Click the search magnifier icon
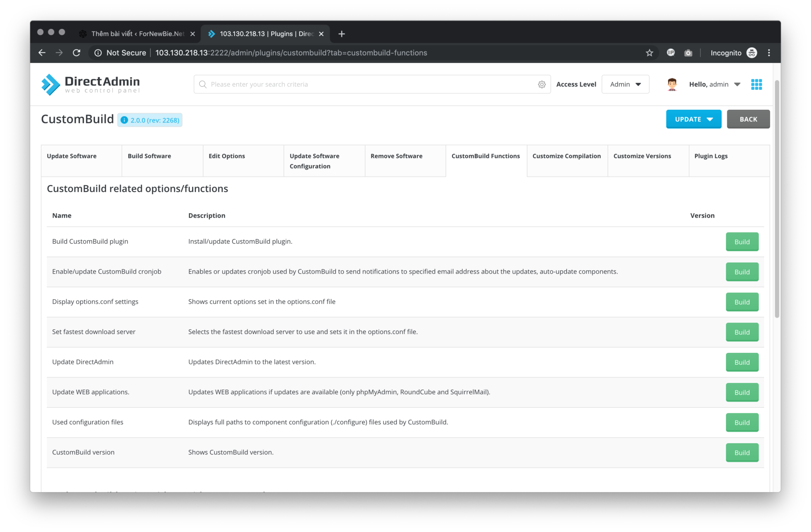This screenshot has width=811, height=532. (x=203, y=84)
